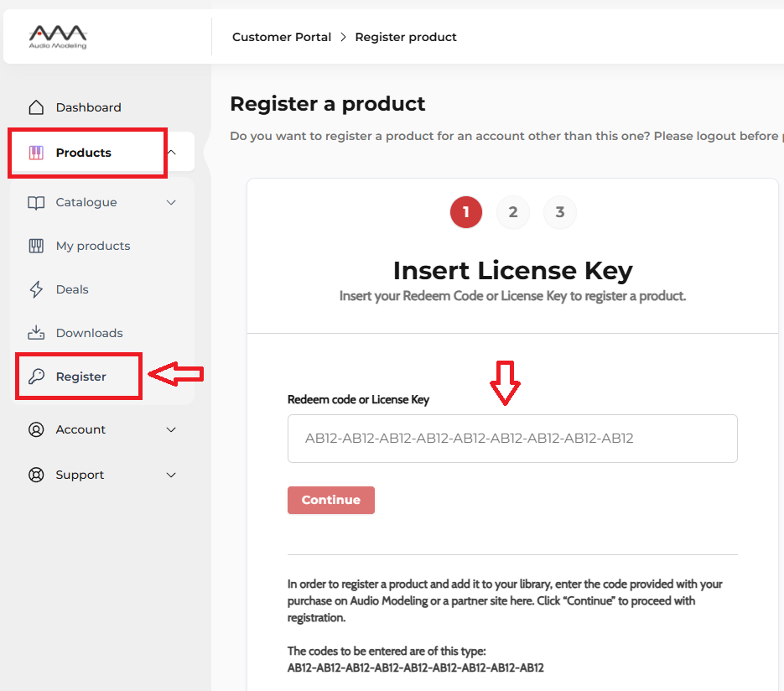This screenshot has width=784, height=691.
Task: Select step 2 in registration wizard
Action: point(513,212)
